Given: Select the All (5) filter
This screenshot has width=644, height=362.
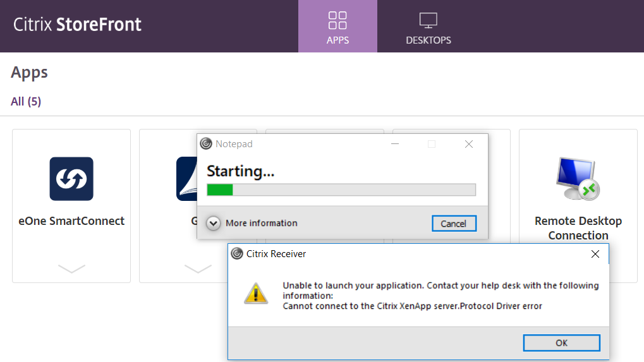Looking at the screenshot, I should coord(26,101).
